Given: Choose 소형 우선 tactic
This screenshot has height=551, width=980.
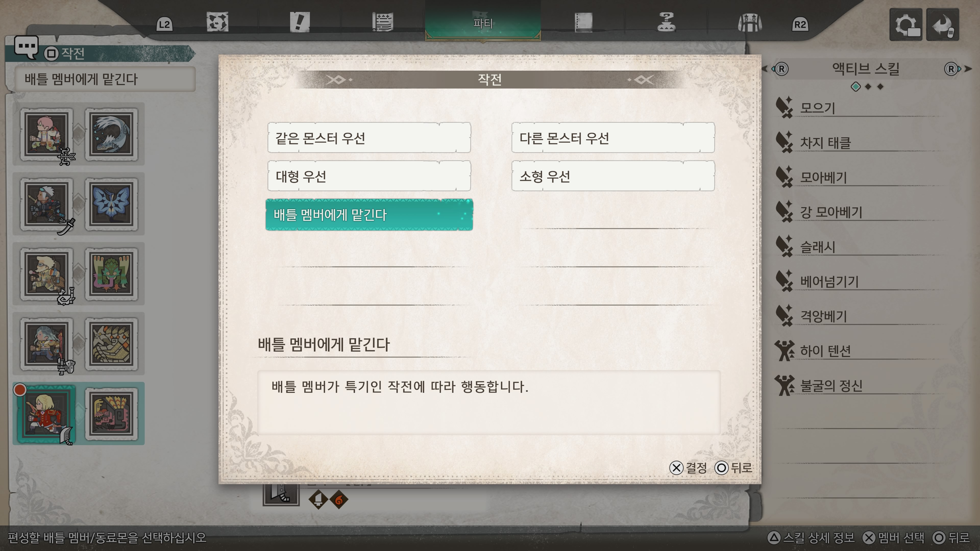Looking at the screenshot, I should (613, 176).
